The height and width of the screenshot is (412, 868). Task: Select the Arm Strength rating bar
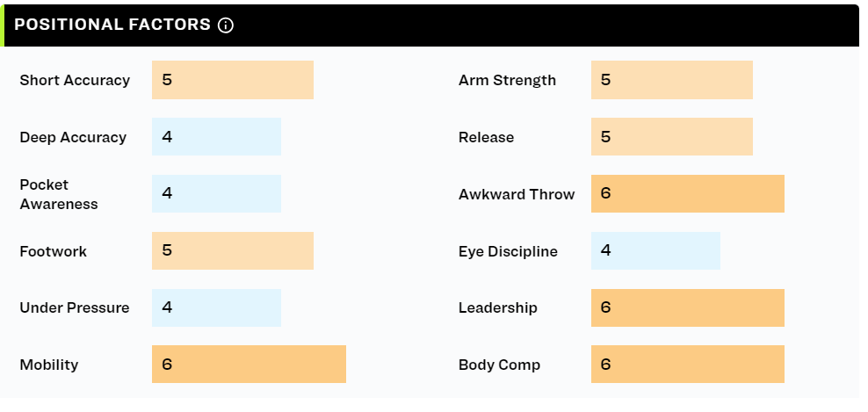(x=672, y=80)
